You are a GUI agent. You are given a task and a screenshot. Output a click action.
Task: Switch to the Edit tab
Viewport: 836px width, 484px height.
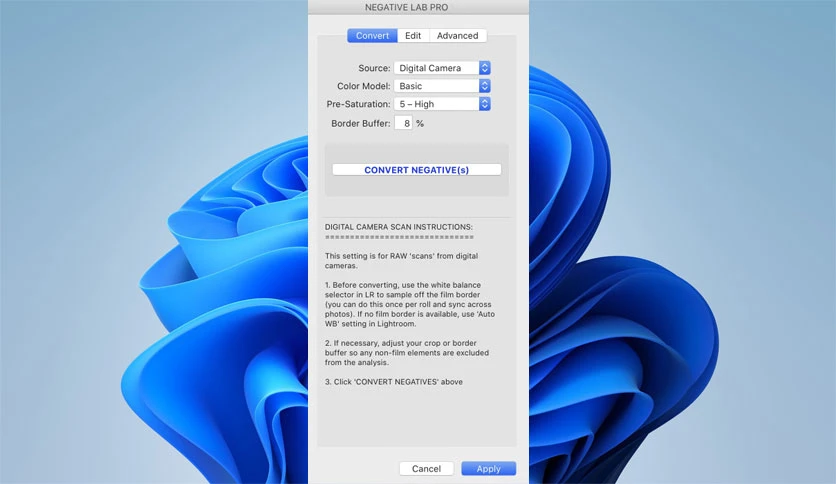tap(413, 36)
